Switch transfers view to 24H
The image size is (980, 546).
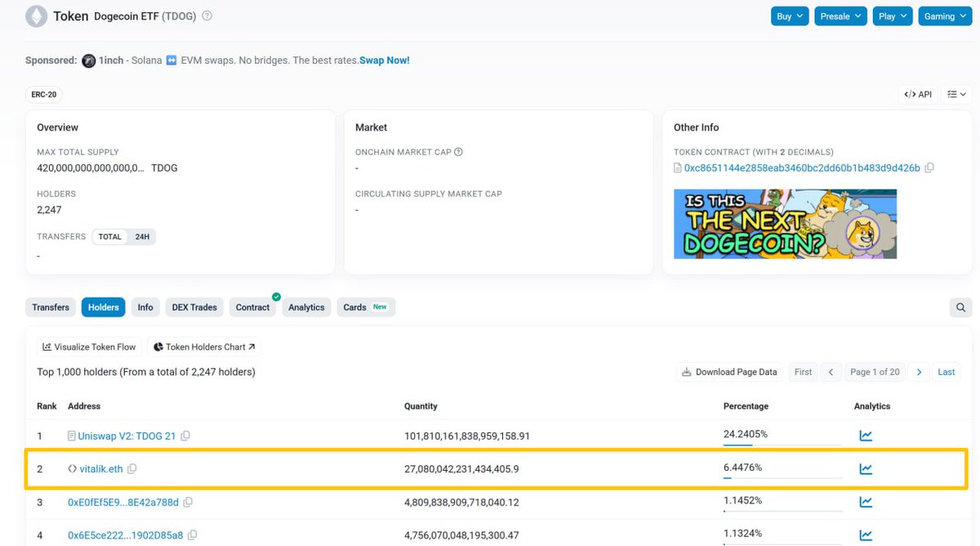[142, 236]
